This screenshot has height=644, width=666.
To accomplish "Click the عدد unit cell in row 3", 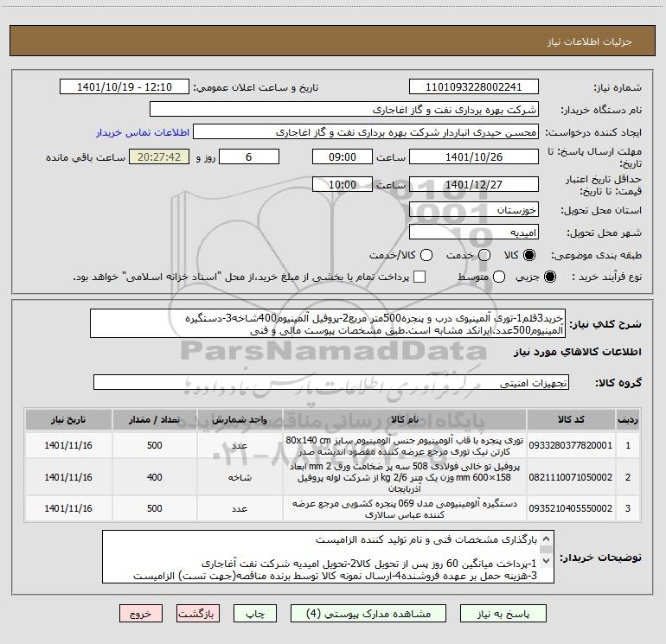I will pyautogui.click(x=240, y=508).
